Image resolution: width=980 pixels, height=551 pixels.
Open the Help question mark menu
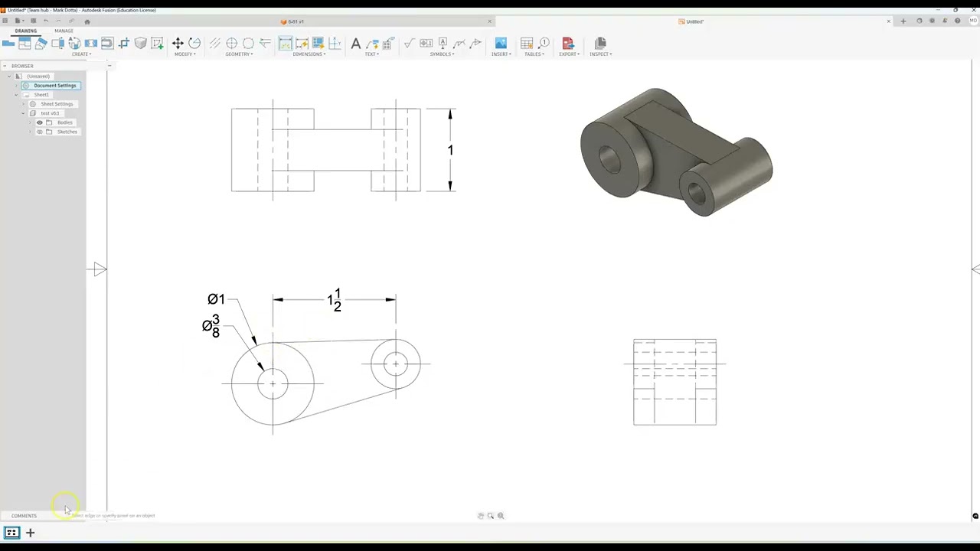click(958, 21)
